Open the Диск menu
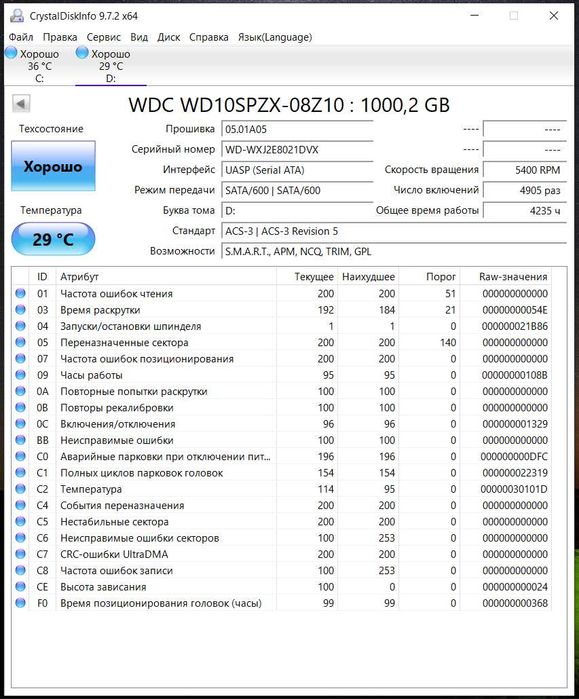The height and width of the screenshot is (699, 579). (168, 37)
